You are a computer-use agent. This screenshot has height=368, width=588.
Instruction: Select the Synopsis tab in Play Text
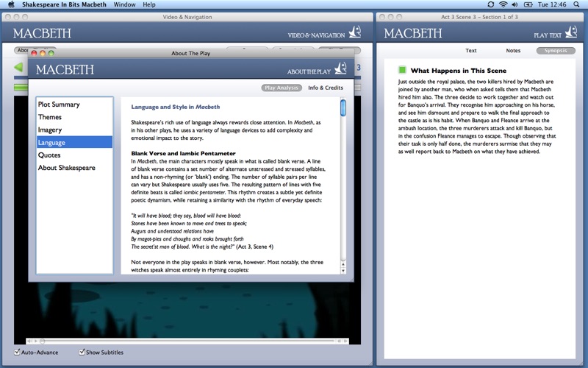tap(556, 50)
